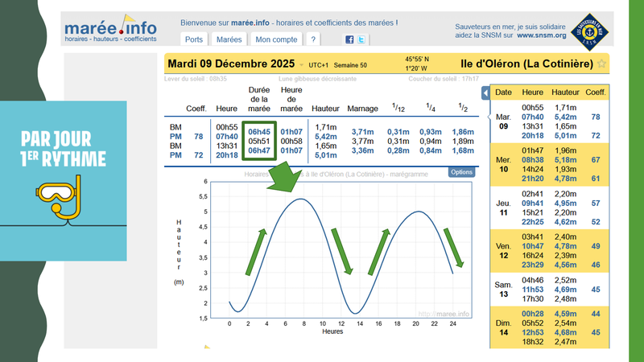644x362 pixels.
Task: Follow the www.snsm.org link
Action: (x=542, y=35)
